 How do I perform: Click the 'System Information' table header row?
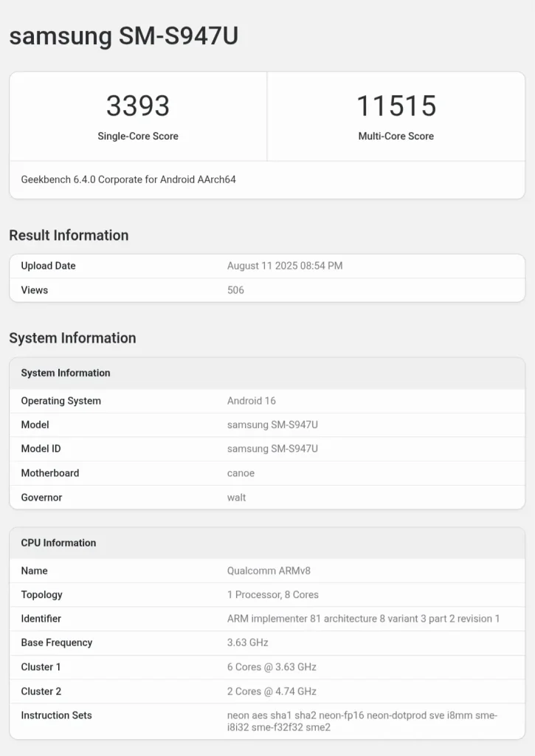tap(267, 373)
